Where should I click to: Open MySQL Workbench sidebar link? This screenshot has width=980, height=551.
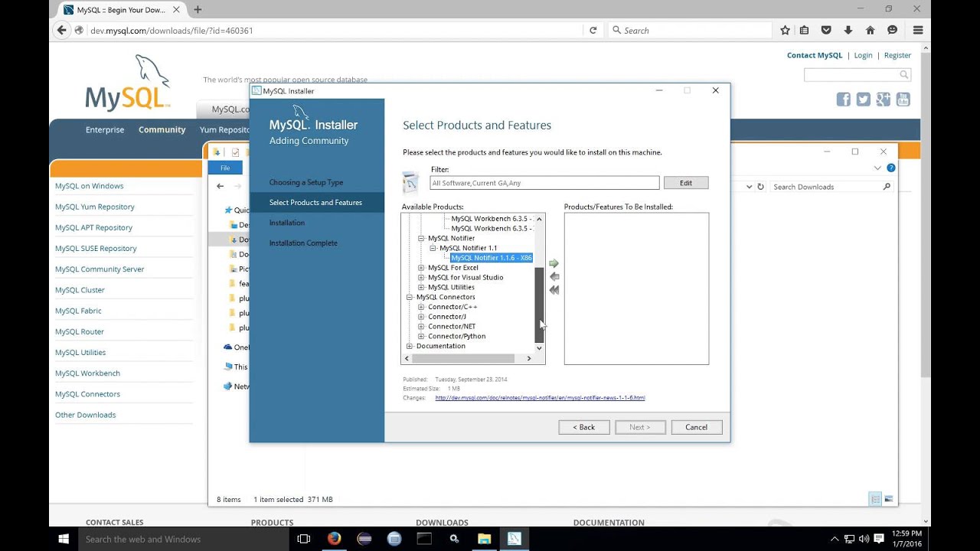coord(87,373)
